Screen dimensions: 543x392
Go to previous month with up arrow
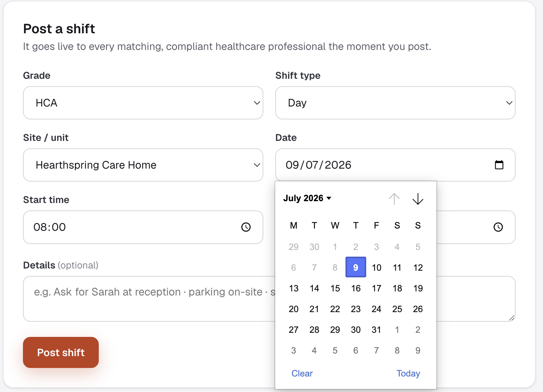pos(394,199)
